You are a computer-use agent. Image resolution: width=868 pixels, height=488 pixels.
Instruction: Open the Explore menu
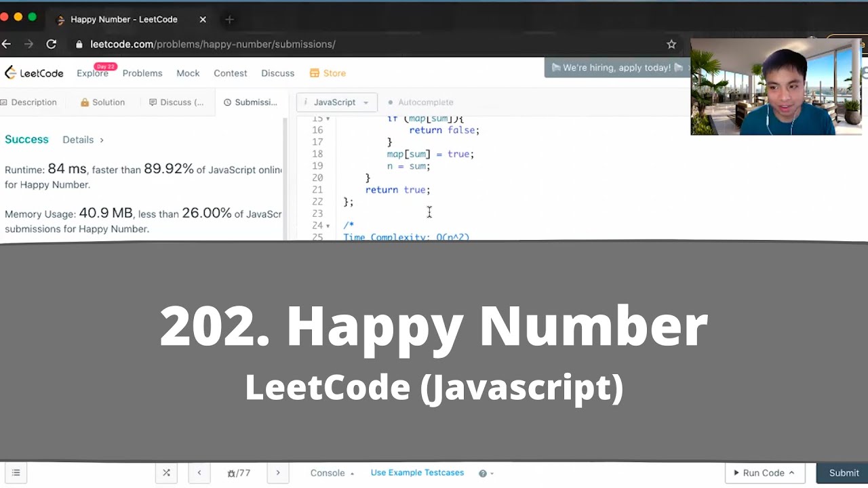pyautogui.click(x=92, y=73)
